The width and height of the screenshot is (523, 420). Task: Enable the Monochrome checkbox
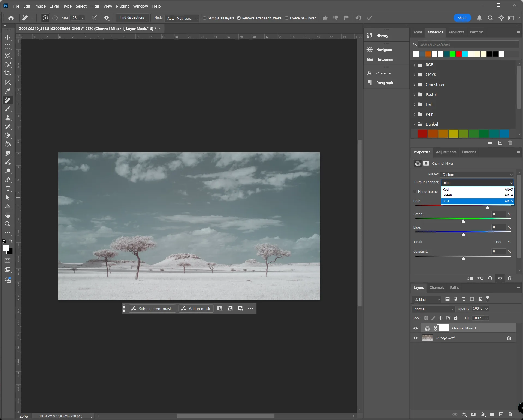coord(415,191)
